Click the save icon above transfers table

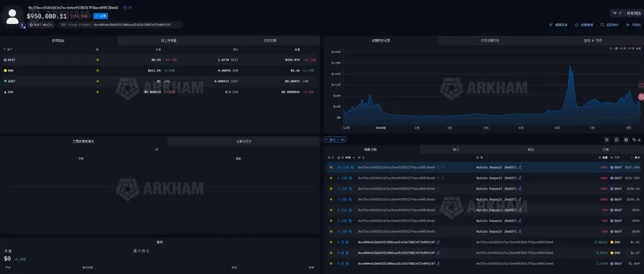626,140
